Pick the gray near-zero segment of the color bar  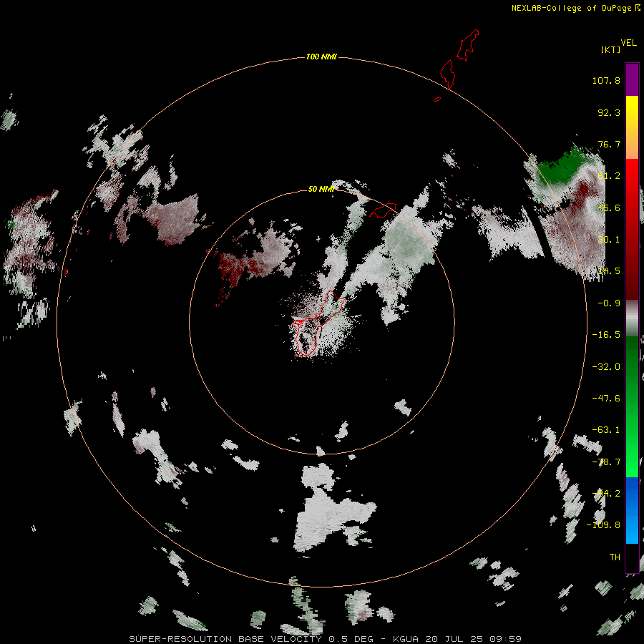(632, 317)
